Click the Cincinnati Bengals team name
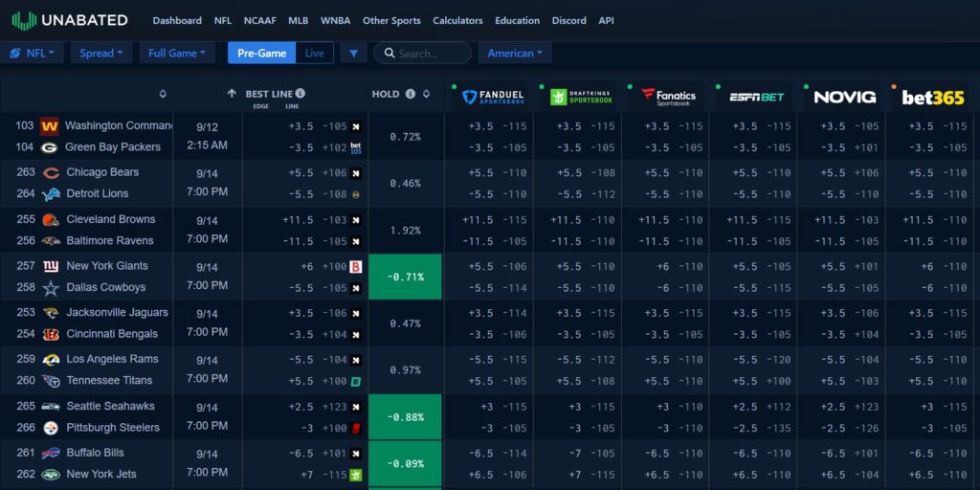The height and width of the screenshot is (490, 980). (x=112, y=334)
